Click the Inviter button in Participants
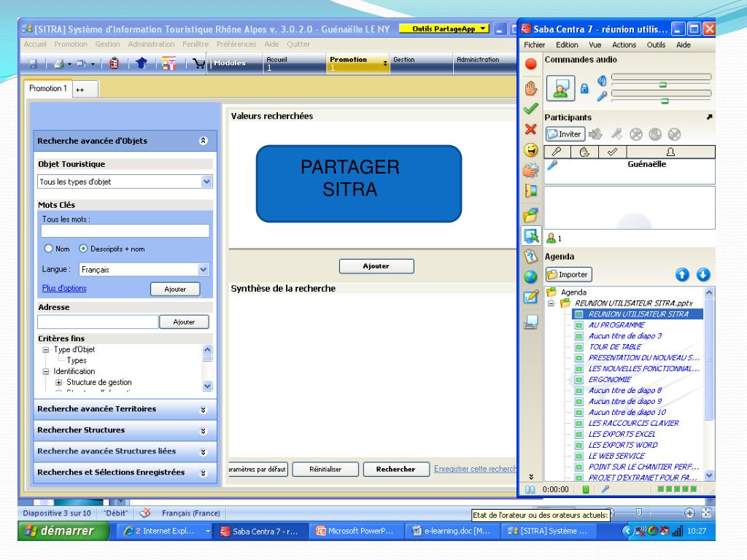The height and width of the screenshot is (560, 747). click(565, 134)
